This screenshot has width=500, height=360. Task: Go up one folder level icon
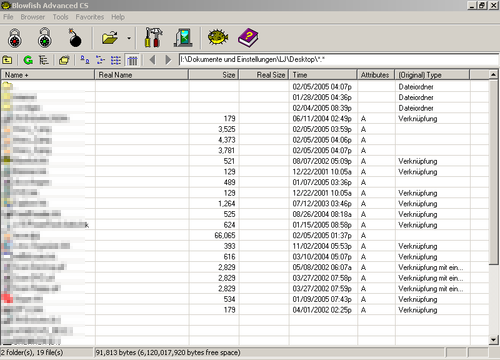point(7,60)
